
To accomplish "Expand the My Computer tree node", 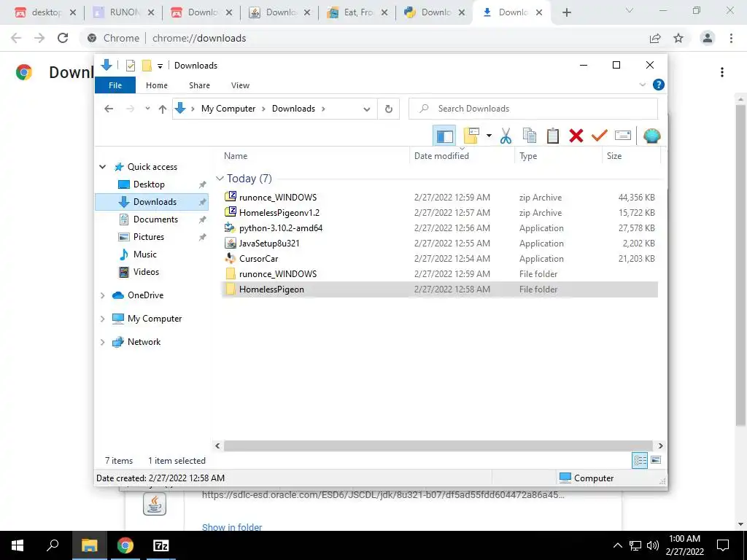I will click(x=102, y=319).
